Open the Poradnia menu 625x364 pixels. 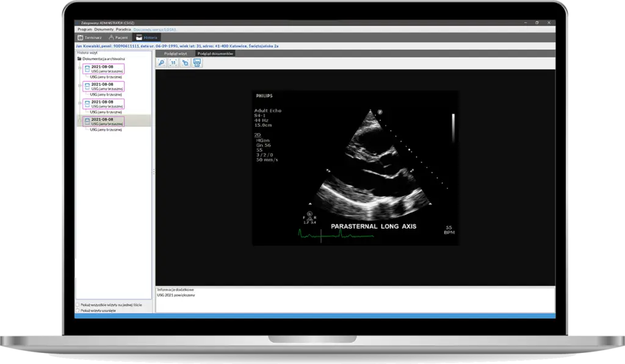pyautogui.click(x=123, y=29)
